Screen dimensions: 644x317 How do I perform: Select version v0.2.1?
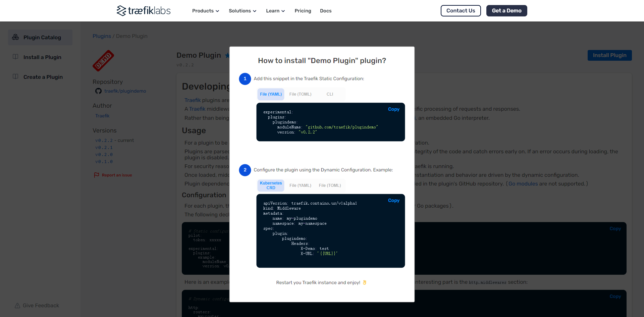tap(104, 148)
